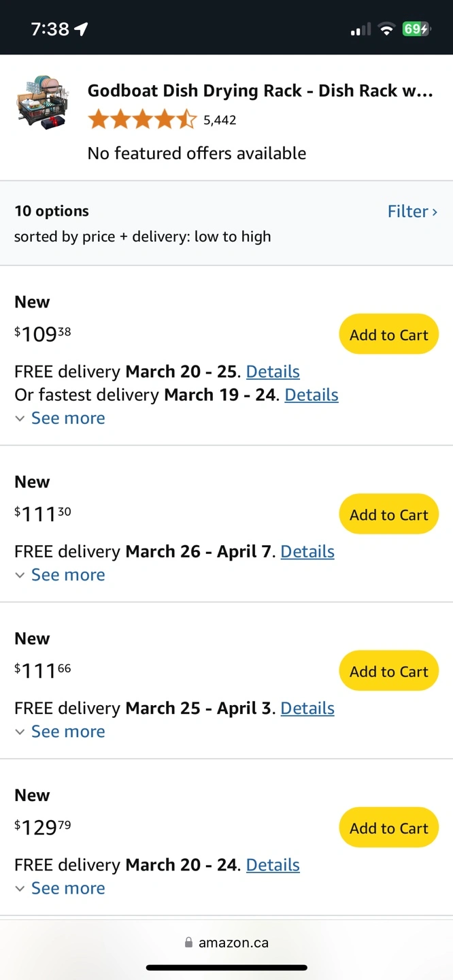Open Details for March 26 - April 7 delivery
Screen dimensions: 453x980
(x=307, y=551)
